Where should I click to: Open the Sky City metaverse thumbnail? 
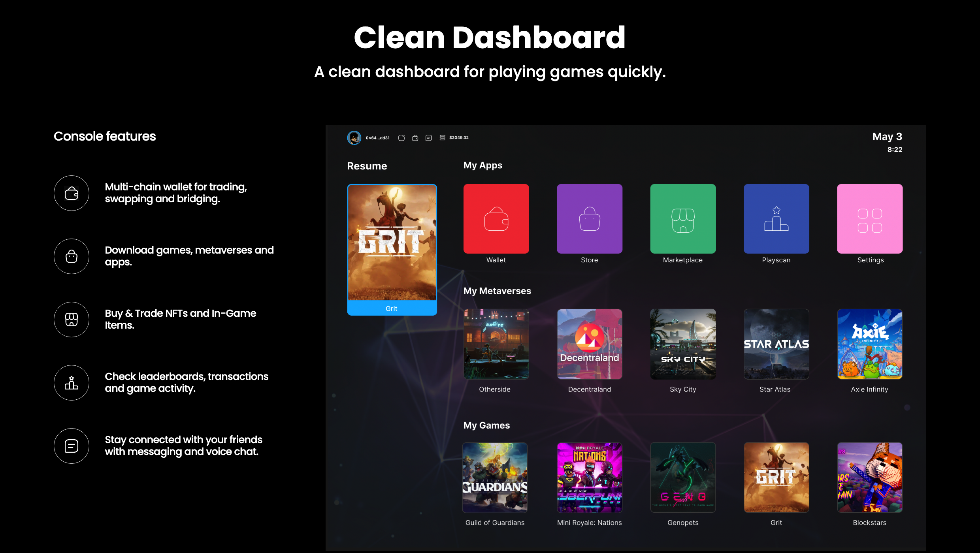click(683, 344)
